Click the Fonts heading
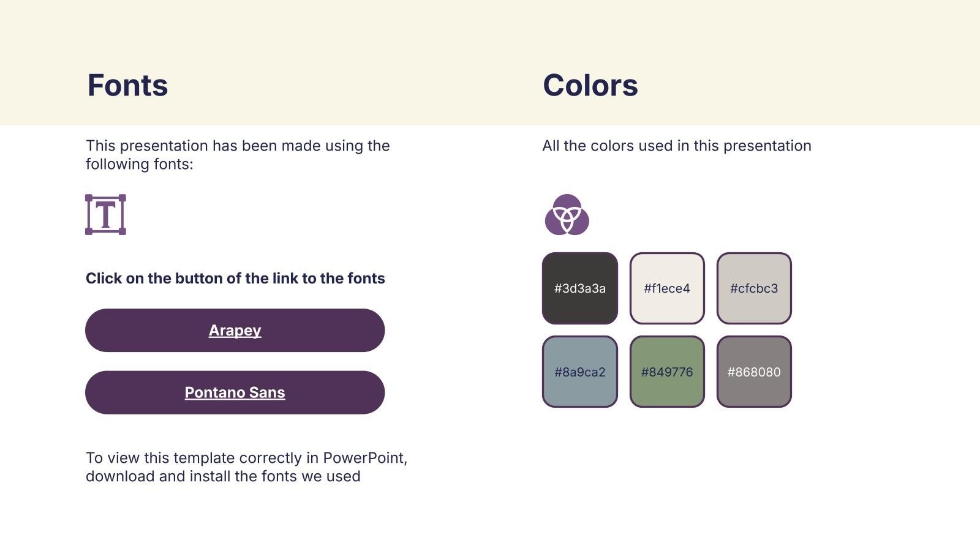Screen dimensions: 980x551 pyautogui.click(x=127, y=85)
